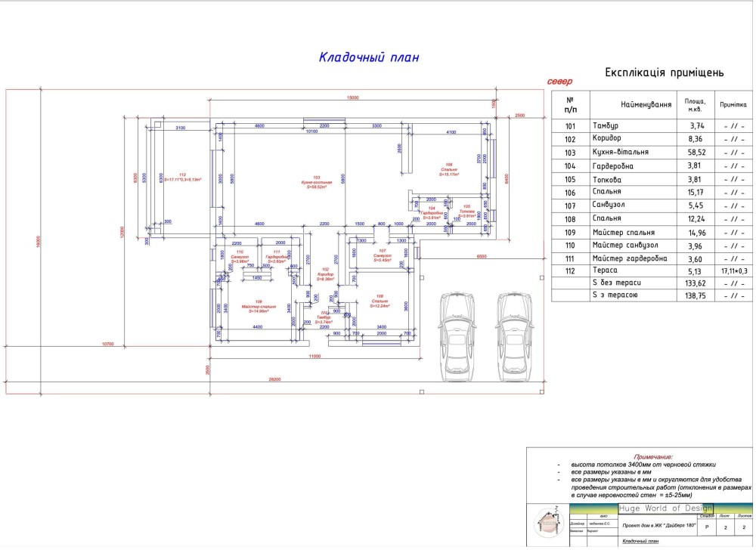Click the right car drawing
The width and height of the screenshot is (756, 550).
click(514, 332)
